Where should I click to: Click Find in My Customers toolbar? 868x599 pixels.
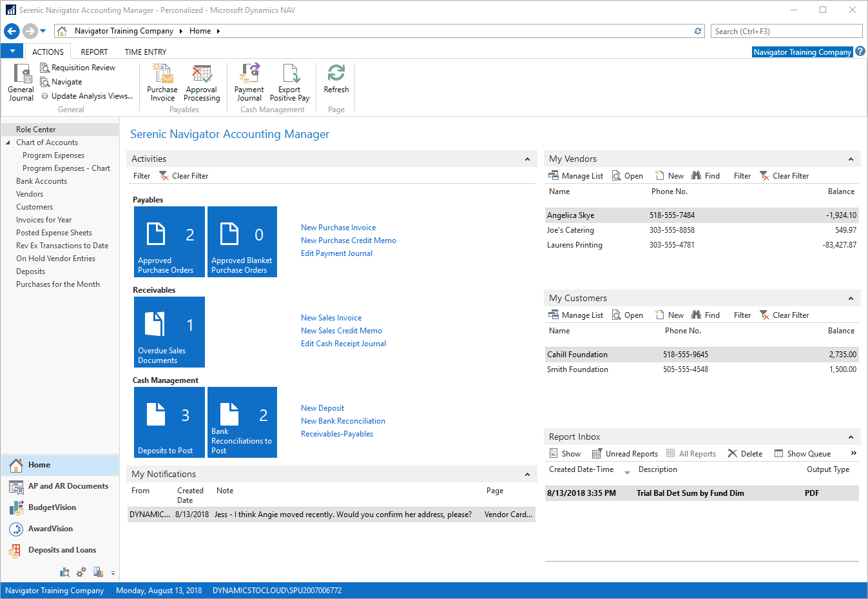[706, 315]
